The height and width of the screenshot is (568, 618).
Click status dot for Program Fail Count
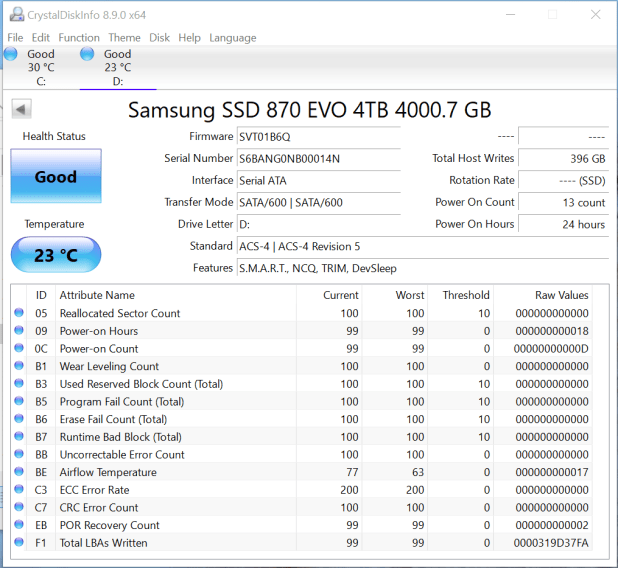[19, 401]
